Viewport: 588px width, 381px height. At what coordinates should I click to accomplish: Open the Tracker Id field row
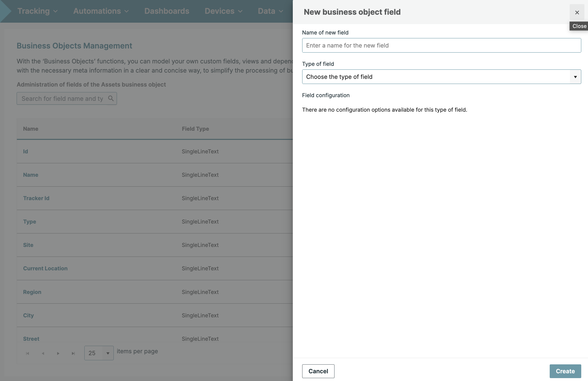36,198
